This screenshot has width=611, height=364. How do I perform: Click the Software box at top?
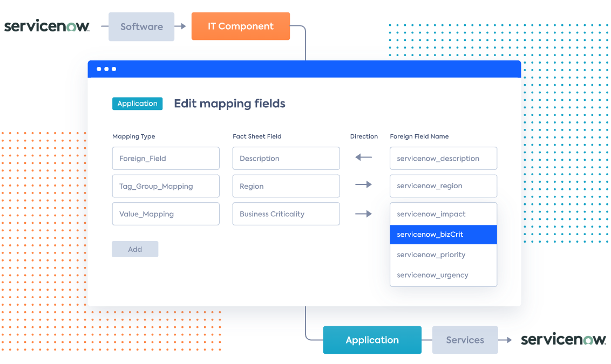click(x=141, y=27)
